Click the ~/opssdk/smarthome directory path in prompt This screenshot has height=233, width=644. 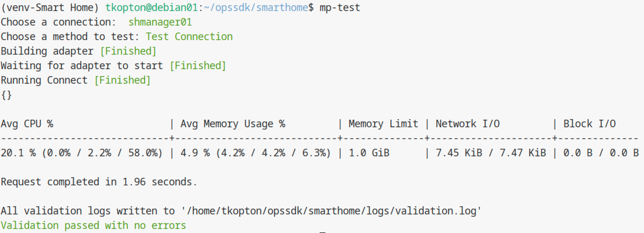(256, 8)
